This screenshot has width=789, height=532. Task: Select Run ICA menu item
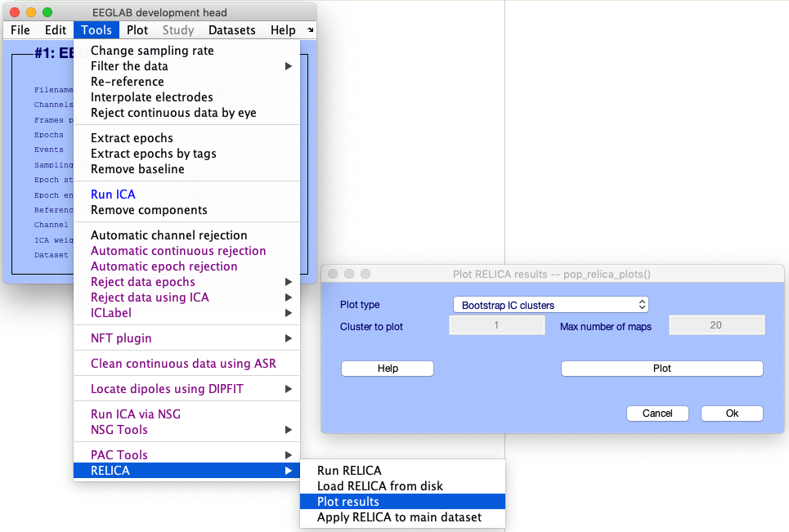coord(113,194)
